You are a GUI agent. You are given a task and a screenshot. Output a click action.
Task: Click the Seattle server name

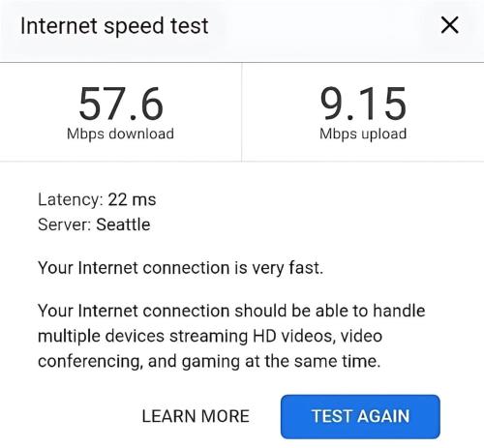tap(123, 224)
